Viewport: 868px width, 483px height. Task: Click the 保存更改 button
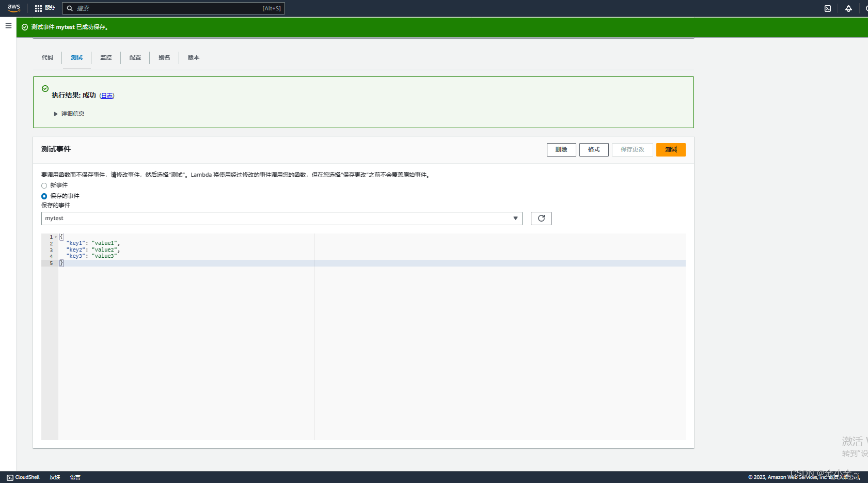[633, 149]
